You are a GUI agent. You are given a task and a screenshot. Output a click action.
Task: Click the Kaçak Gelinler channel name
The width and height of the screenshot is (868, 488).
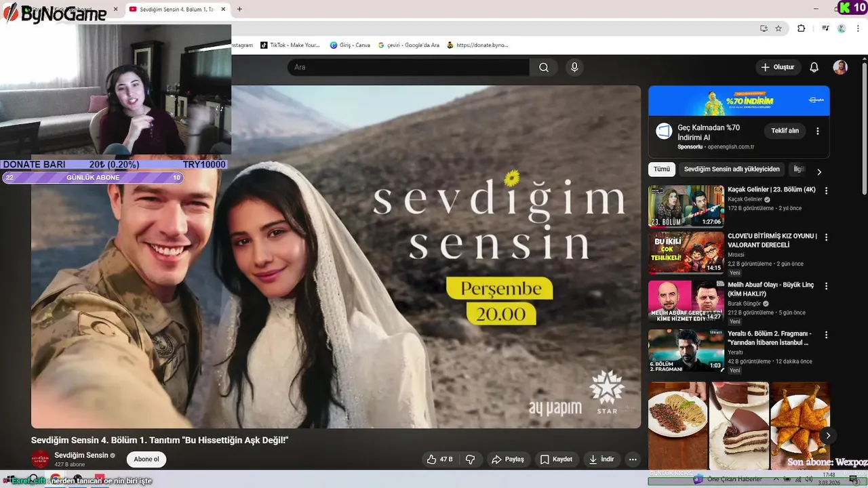(x=745, y=200)
